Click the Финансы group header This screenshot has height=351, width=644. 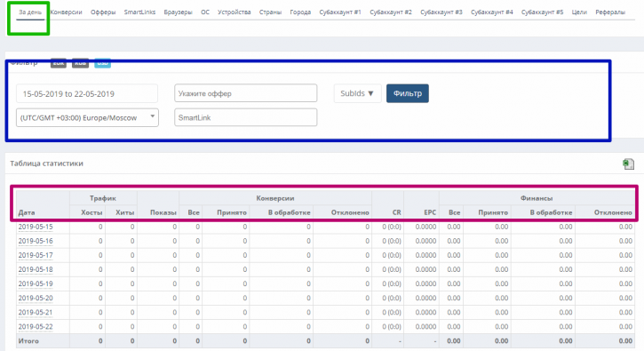point(537,198)
